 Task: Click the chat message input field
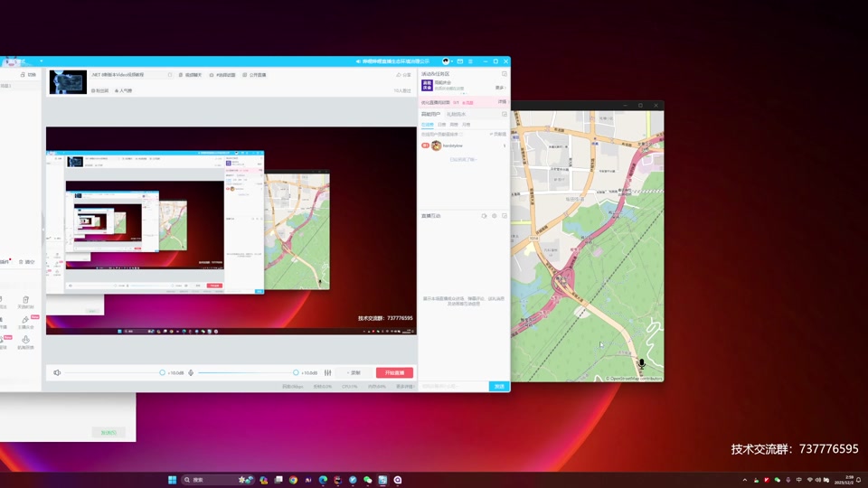pos(453,386)
